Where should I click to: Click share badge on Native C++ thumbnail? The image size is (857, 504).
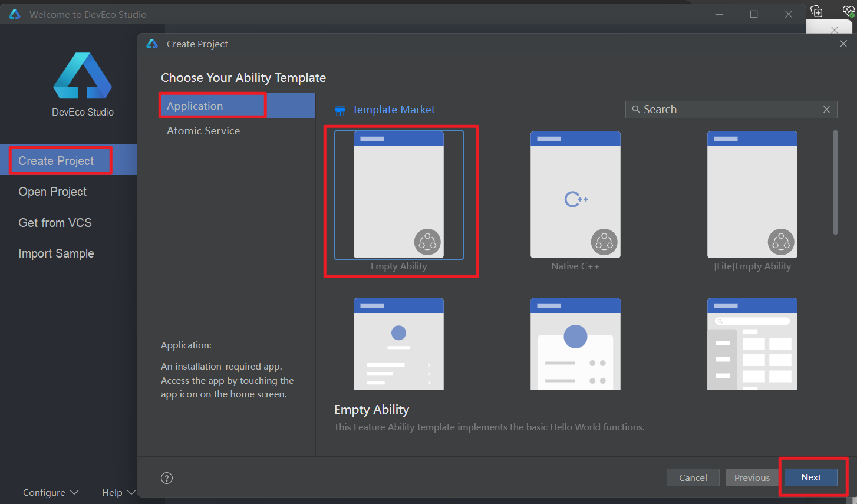[x=604, y=242]
